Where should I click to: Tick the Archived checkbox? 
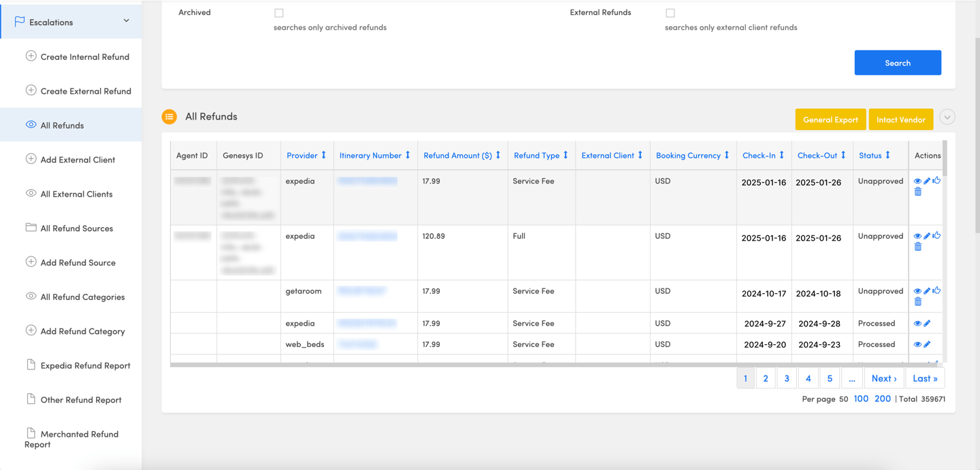(x=279, y=13)
